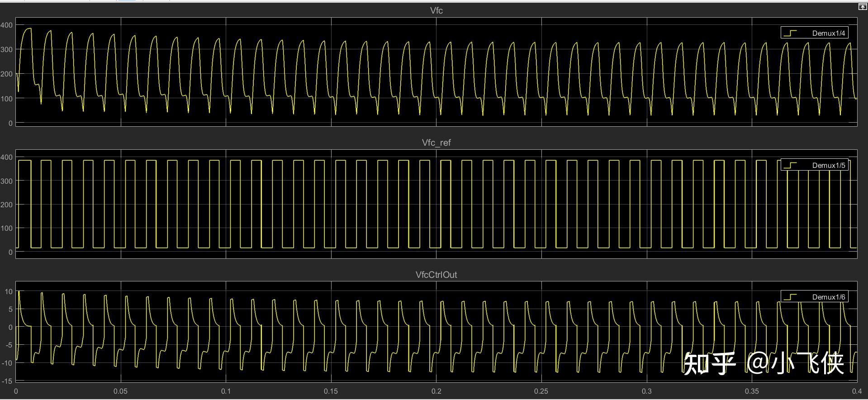Click the 0.05 time-axis tick label

pos(120,391)
